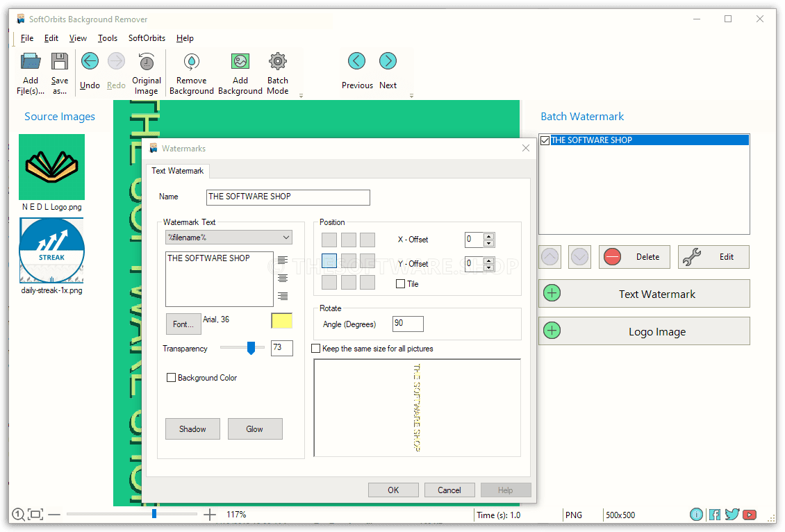Click Cancel in Watermarks dialog
Image resolution: width=785 pixels, height=532 pixels.
(x=449, y=490)
